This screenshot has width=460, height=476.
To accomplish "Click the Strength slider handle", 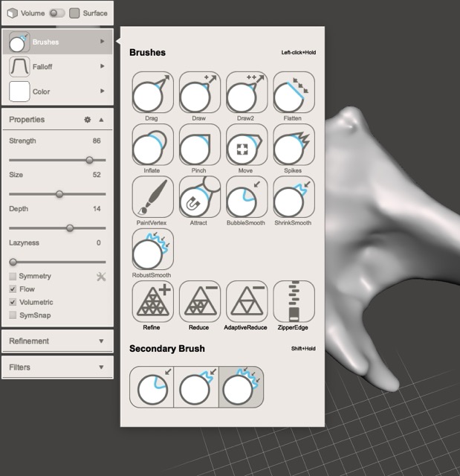I will [90, 160].
